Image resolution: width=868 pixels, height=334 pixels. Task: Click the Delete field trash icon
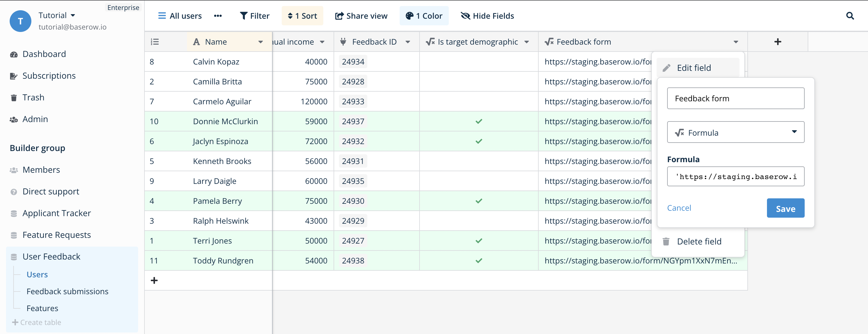point(666,241)
